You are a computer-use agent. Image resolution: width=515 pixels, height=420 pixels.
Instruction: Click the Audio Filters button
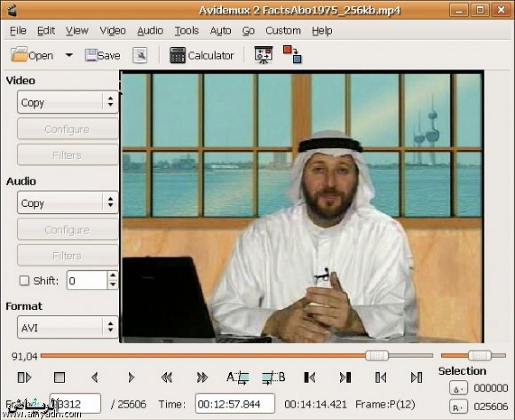click(67, 255)
